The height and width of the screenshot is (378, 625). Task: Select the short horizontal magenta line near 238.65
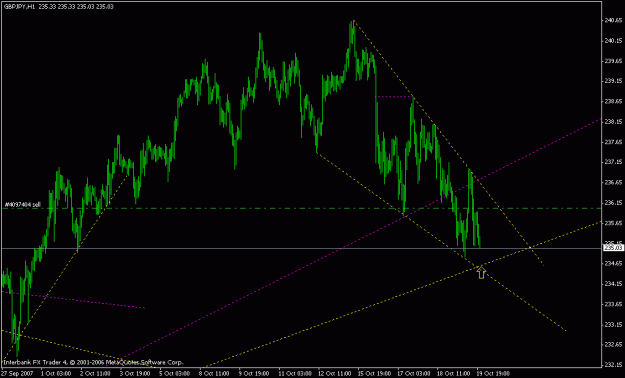(x=395, y=96)
